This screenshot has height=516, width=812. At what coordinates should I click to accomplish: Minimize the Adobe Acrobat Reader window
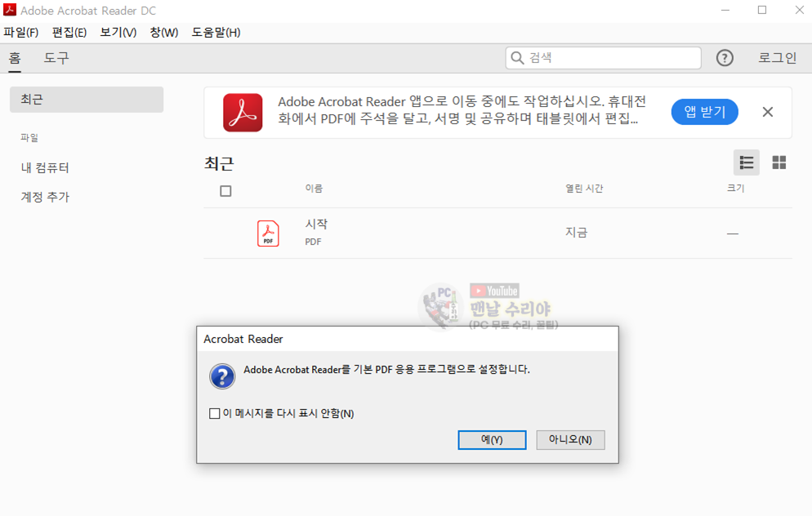[725, 10]
